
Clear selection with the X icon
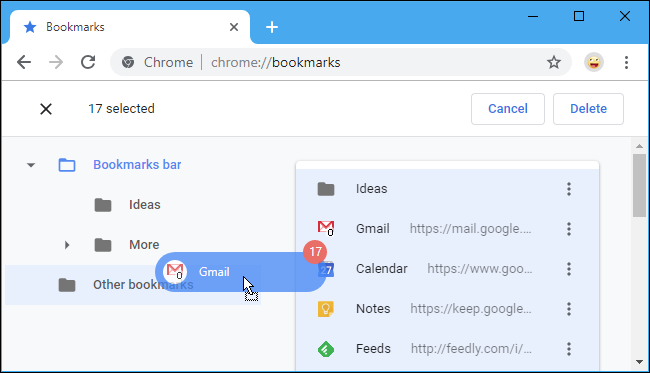(x=46, y=109)
